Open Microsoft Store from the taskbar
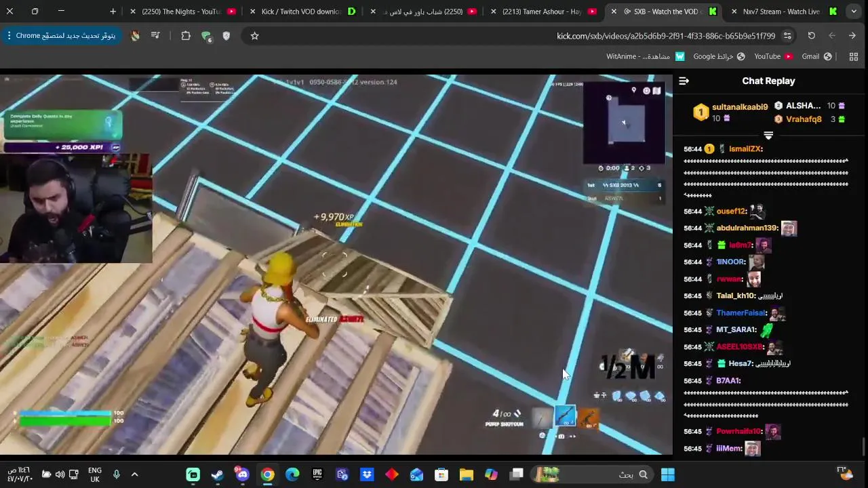Image resolution: width=868 pixels, height=488 pixels. click(441, 474)
